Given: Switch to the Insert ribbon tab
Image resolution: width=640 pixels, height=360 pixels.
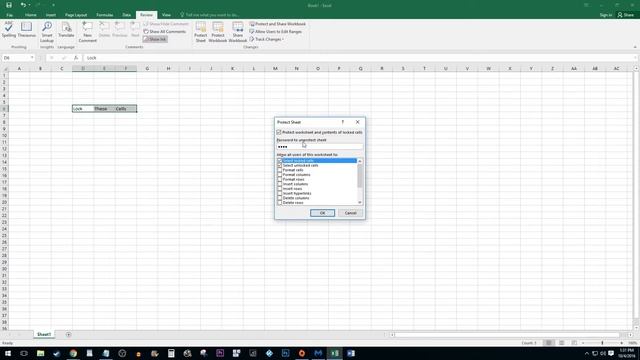Looking at the screenshot, I should click(51, 15).
